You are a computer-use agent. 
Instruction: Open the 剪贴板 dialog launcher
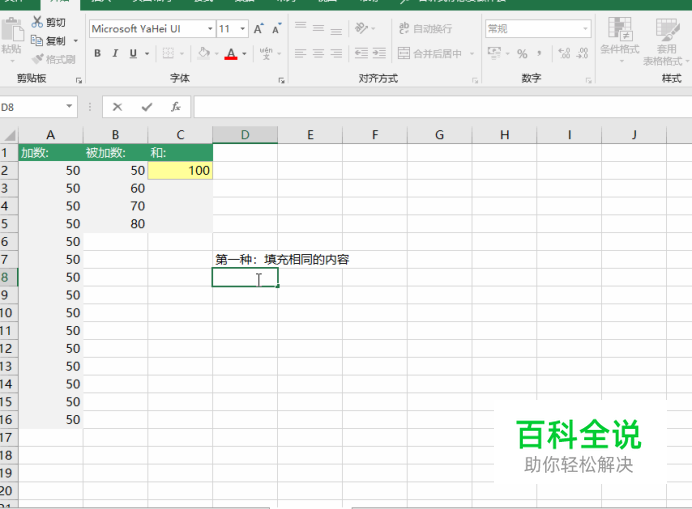point(79,80)
